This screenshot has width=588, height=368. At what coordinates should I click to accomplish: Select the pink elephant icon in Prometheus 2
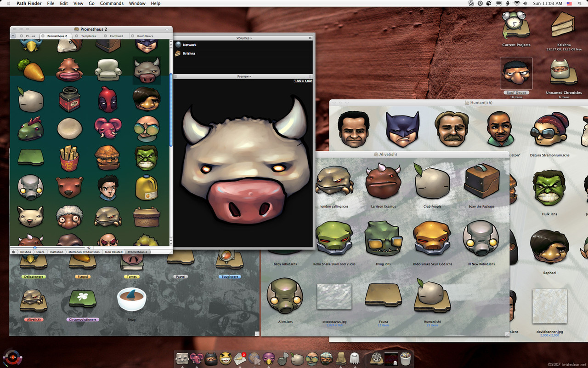(108, 128)
